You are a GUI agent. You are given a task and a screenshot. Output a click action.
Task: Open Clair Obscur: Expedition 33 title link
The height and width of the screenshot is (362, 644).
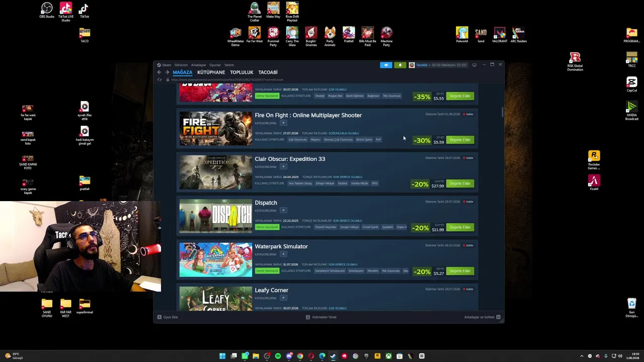pos(290,159)
